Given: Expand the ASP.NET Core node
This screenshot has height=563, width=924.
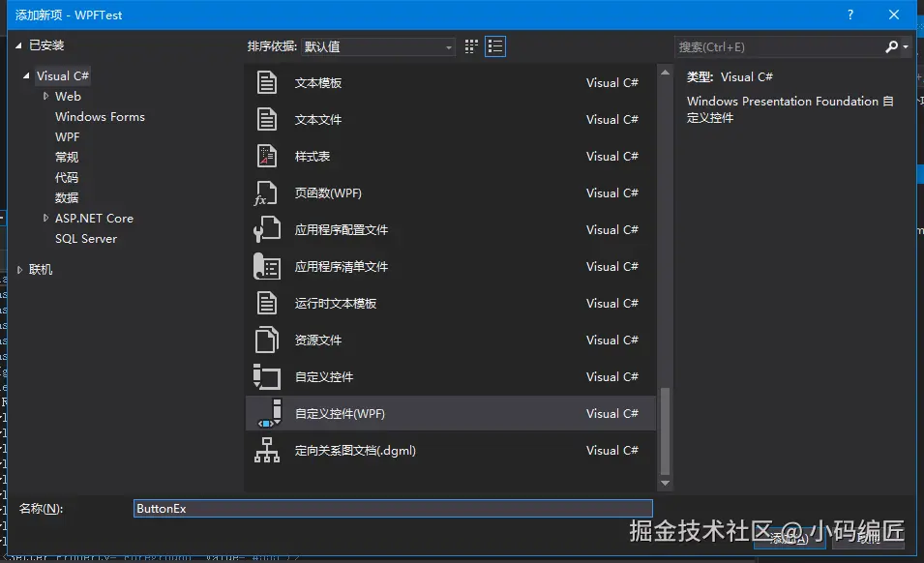Looking at the screenshot, I should pos(45,218).
